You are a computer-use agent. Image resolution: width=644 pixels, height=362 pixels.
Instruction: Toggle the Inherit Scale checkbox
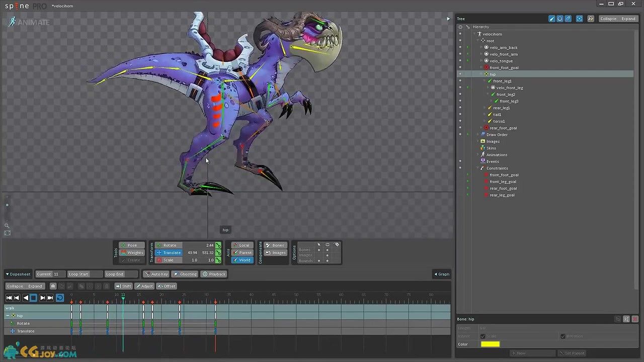click(482, 336)
